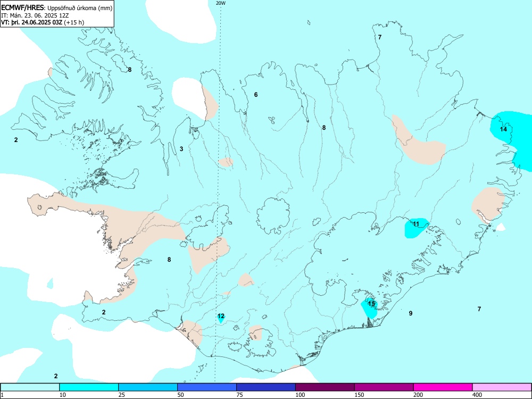The height and width of the screenshot is (399, 532).
Task: Click the 150–200 mm magenta-purple legend swatch
Action: (x=384, y=387)
